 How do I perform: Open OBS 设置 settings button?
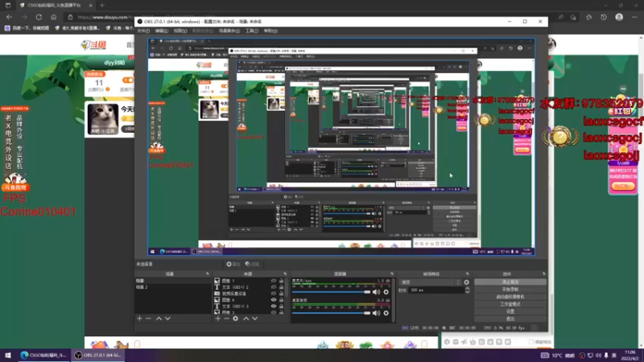(x=510, y=311)
